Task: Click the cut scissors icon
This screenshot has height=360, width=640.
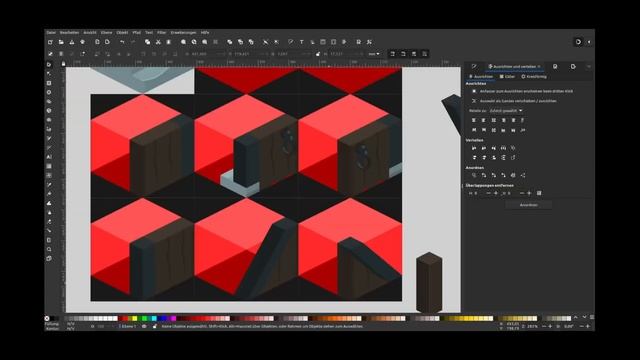Action: (158, 42)
